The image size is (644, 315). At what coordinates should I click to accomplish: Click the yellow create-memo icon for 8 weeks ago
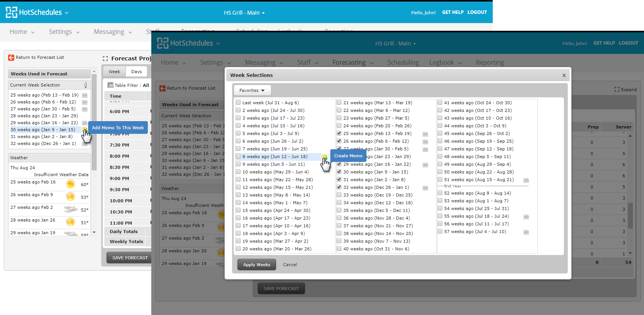[x=324, y=157]
